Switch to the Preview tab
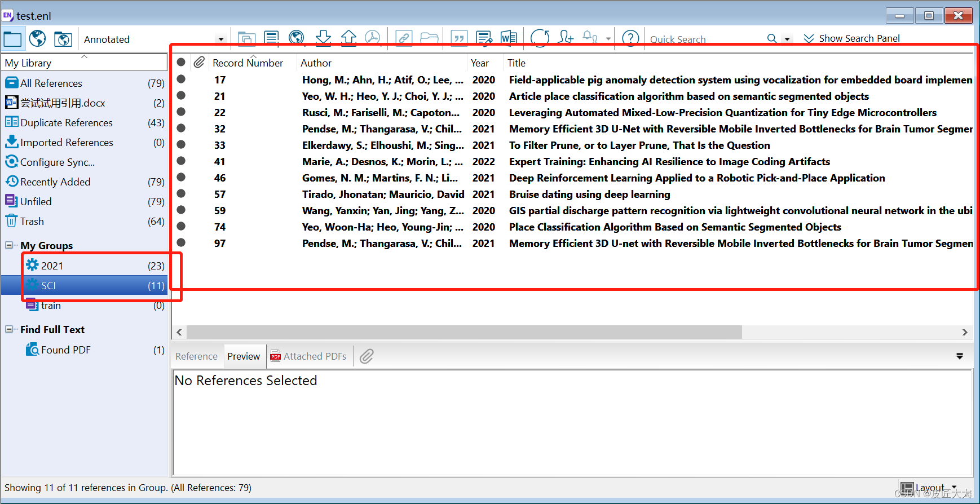 244,356
